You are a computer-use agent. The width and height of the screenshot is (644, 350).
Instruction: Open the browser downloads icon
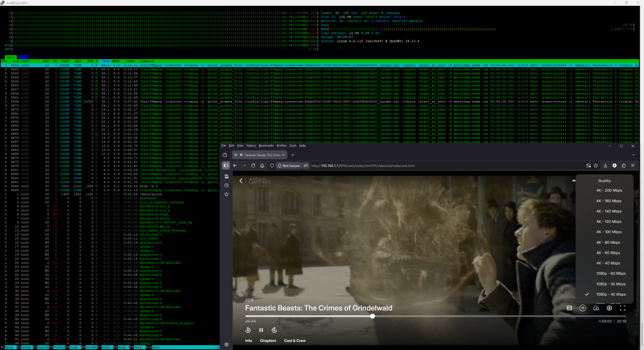[x=605, y=165]
